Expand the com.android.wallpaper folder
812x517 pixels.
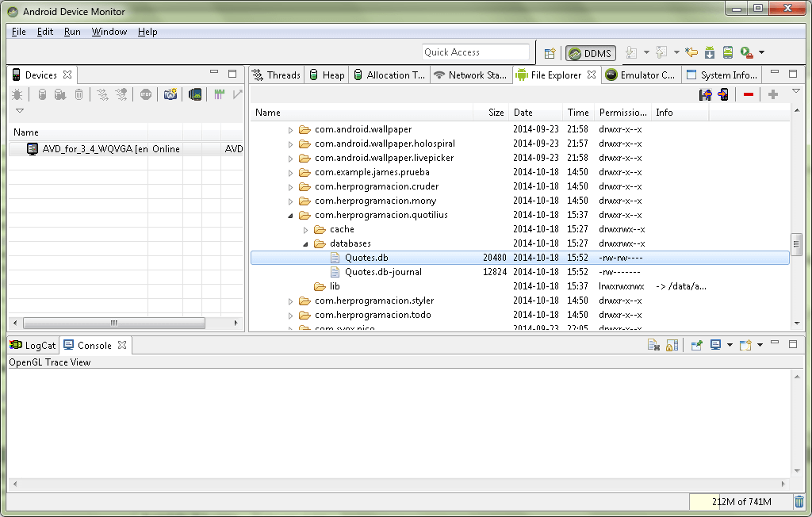click(x=290, y=130)
